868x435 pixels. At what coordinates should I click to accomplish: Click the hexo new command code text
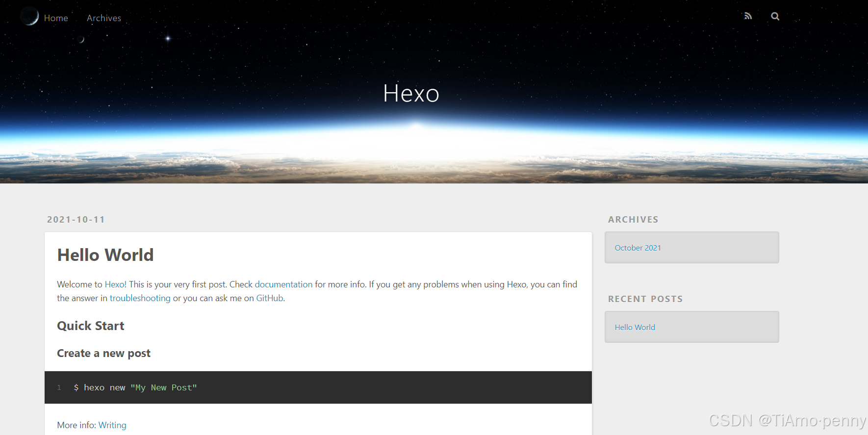tap(135, 387)
